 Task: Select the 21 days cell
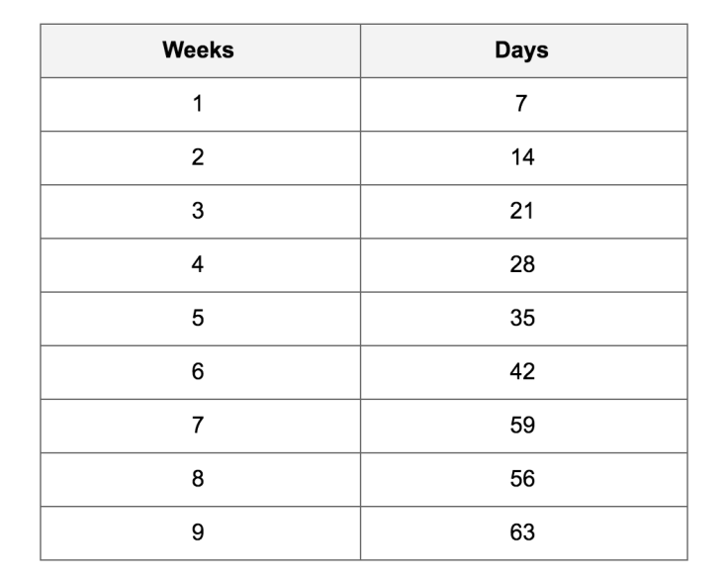pos(523,212)
